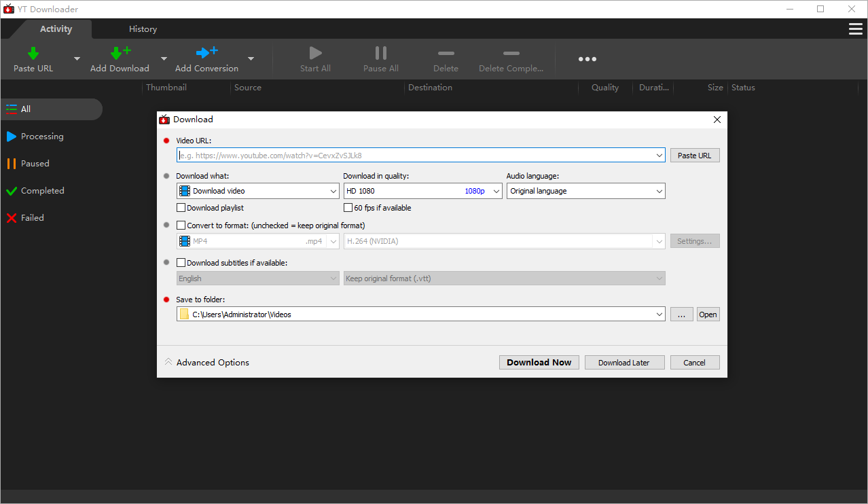Enable the Download playlist checkbox
Screen dimensions: 868x504
tap(181, 208)
